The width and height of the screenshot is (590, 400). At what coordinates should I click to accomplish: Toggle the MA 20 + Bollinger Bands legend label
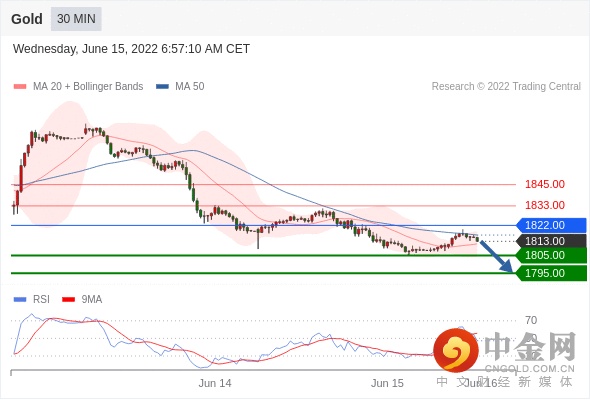tap(88, 87)
